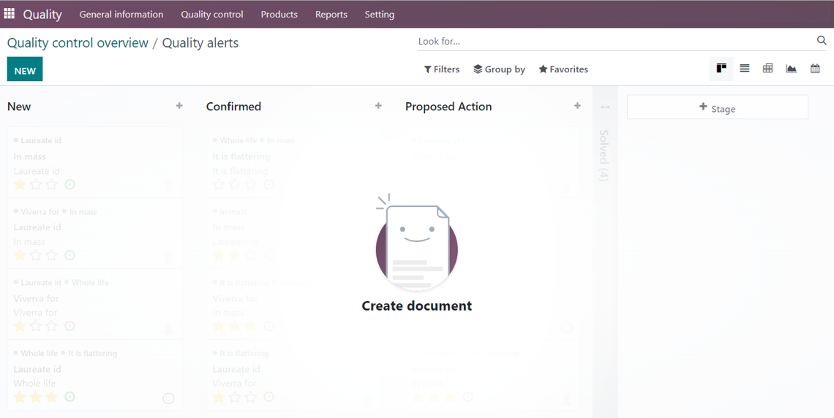Switch to the pivot table view icon

pyautogui.click(x=768, y=69)
